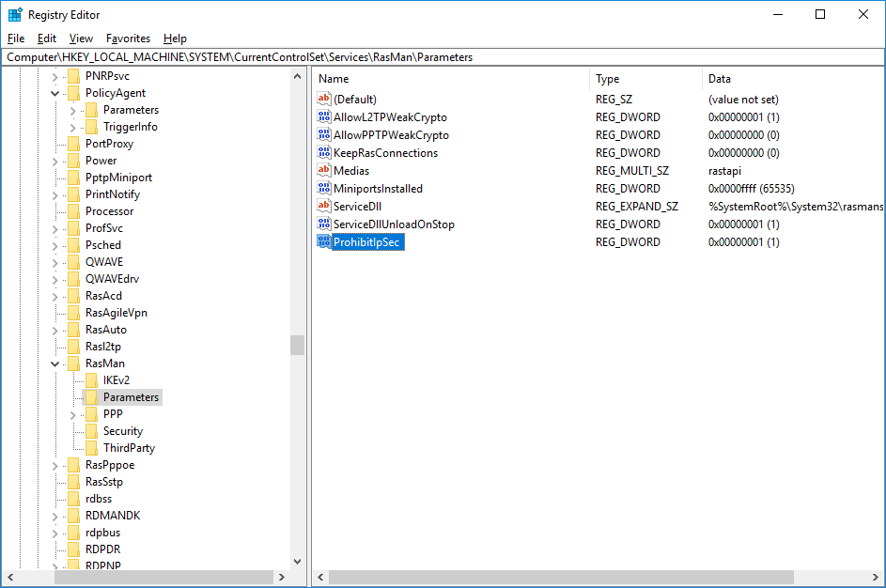Select the Parameters key under RasMan
This screenshot has height=588, width=886.
[132, 397]
